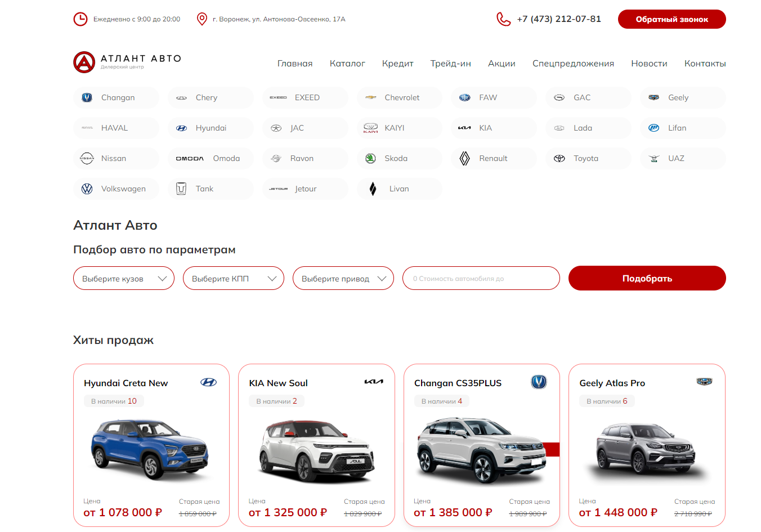Viewport: 761px width, 532px height.
Task: Click the Tank brand logo icon
Action: (181, 189)
